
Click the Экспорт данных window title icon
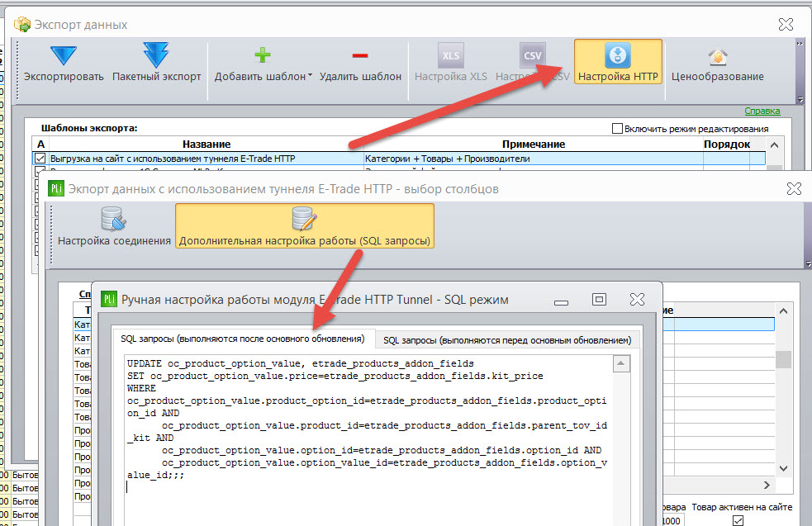coord(22,24)
